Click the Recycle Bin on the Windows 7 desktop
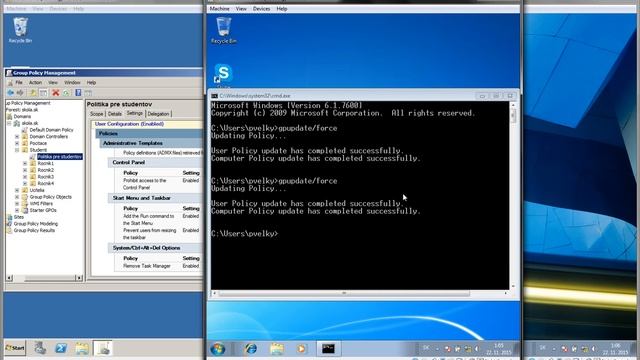The width and height of the screenshot is (640, 360). pyautogui.click(x=224, y=30)
